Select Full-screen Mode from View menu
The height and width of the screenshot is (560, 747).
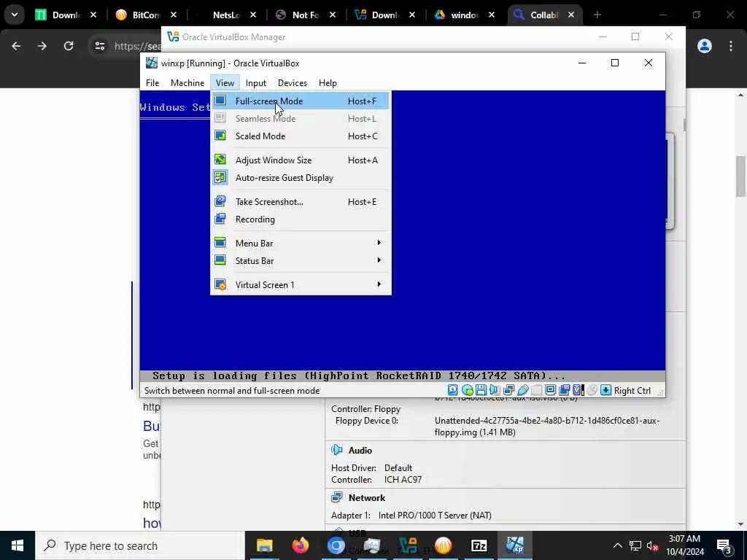pos(301,101)
